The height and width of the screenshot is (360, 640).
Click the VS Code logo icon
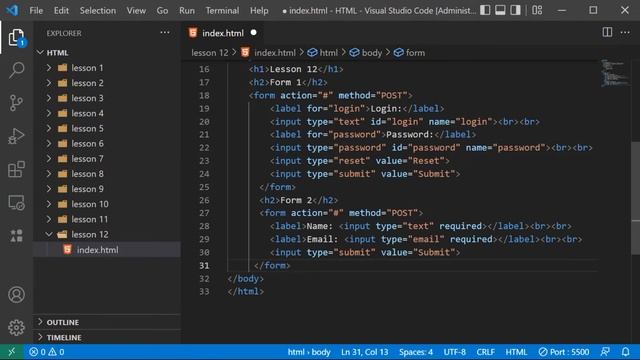(12, 10)
